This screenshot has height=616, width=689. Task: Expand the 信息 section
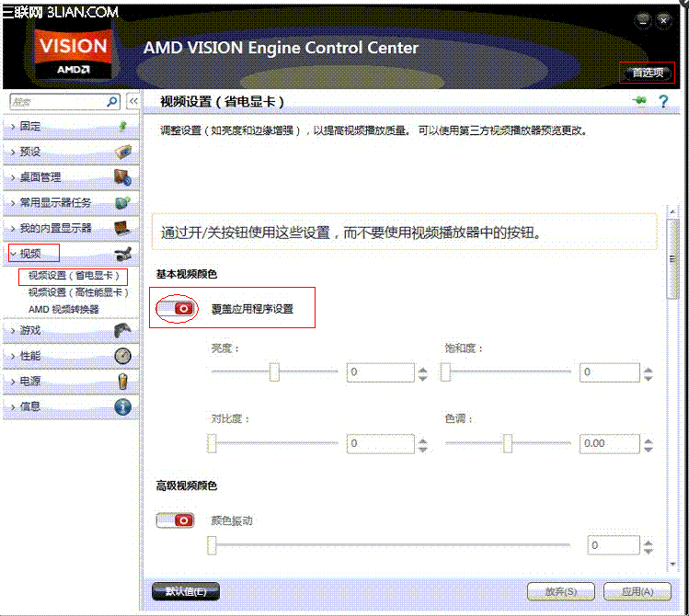coord(70,407)
